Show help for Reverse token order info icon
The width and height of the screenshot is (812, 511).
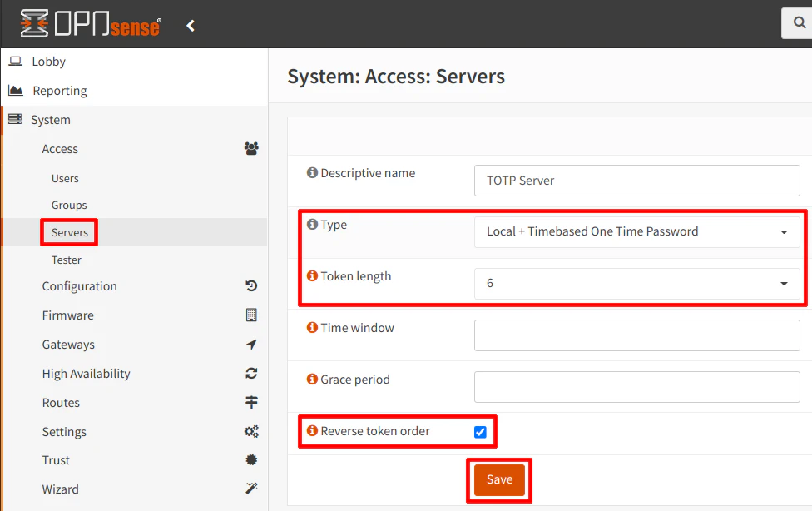[x=312, y=430]
